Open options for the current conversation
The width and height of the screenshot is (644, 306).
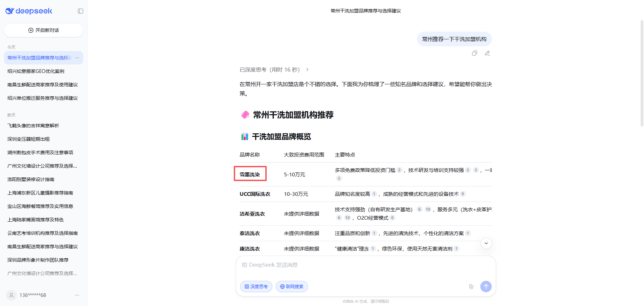pos(77,58)
